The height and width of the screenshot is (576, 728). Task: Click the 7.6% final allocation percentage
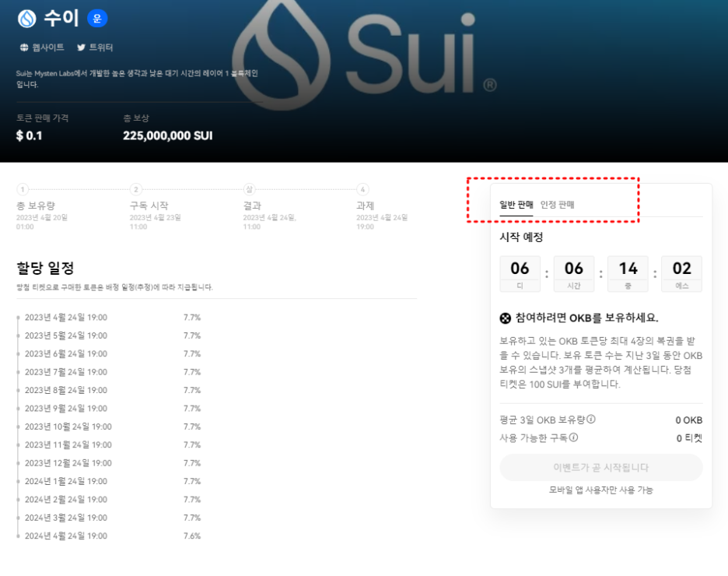[192, 536]
